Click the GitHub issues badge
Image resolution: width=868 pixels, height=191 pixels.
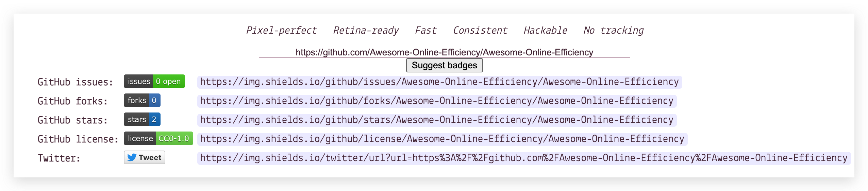[154, 82]
